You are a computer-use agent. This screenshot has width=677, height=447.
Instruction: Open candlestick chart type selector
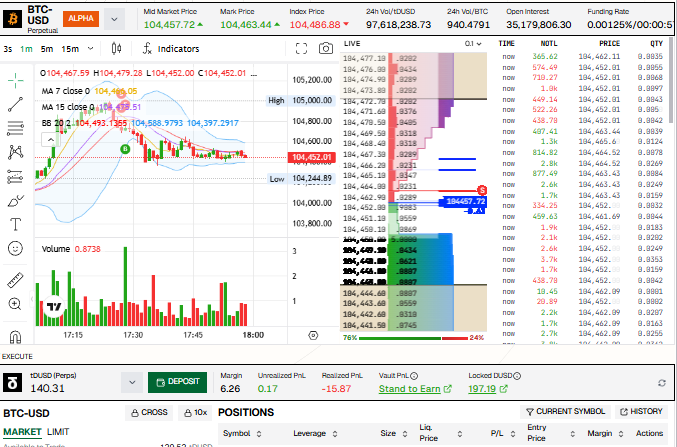coord(116,48)
